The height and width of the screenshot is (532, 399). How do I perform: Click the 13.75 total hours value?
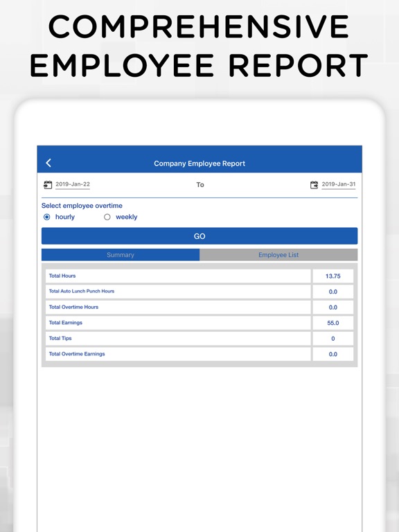coord(332,276)
